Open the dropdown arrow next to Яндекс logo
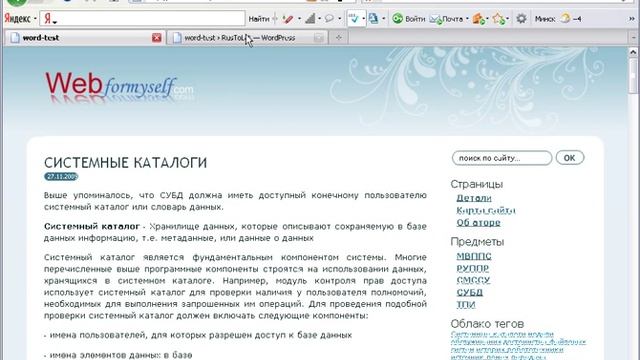 click(35, 19)
